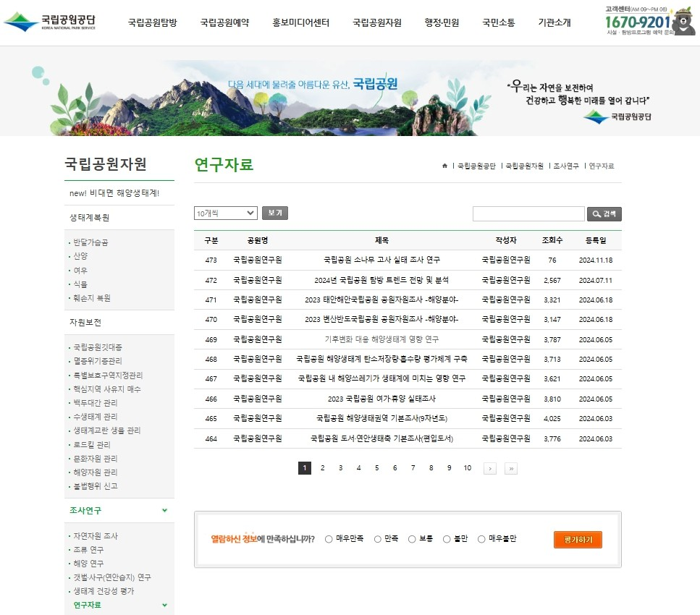Expand 연구자료 sidebar item chevron
The height and width of the screenshot is (615, 700).
(165, 605)
